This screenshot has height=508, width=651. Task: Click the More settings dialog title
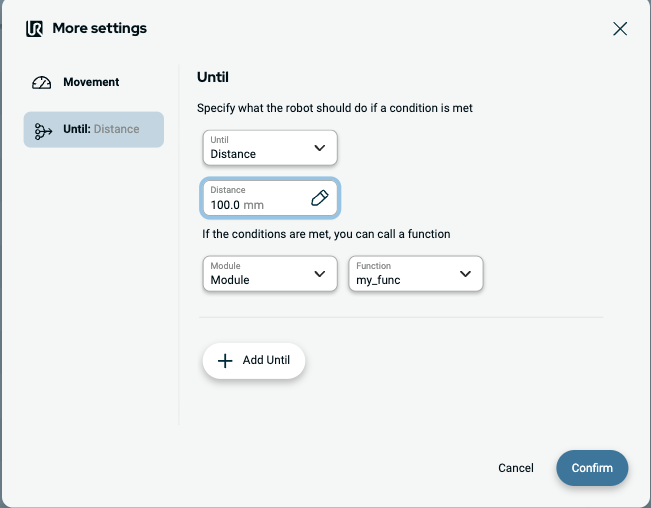pyautogui.click(x=99, y=28)
